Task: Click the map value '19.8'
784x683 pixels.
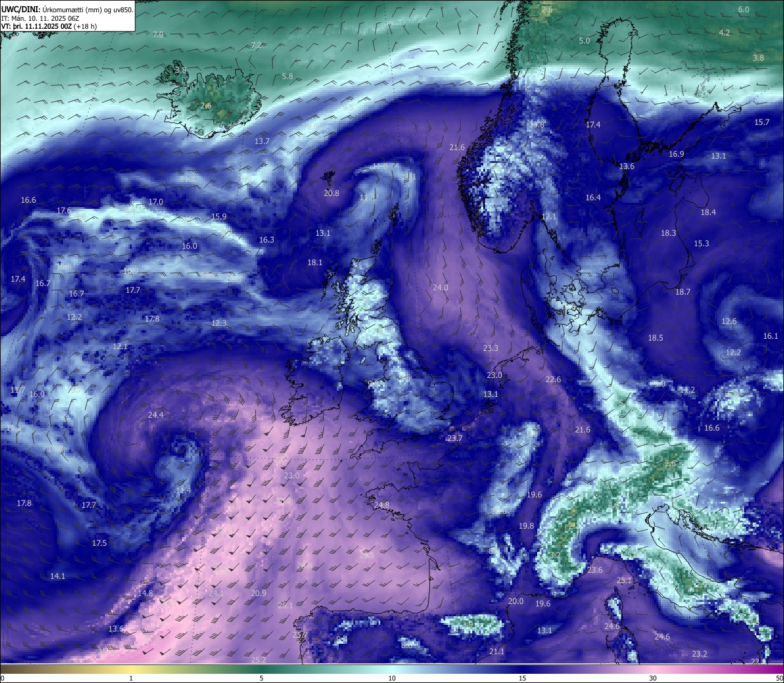Action: [526, 526]
